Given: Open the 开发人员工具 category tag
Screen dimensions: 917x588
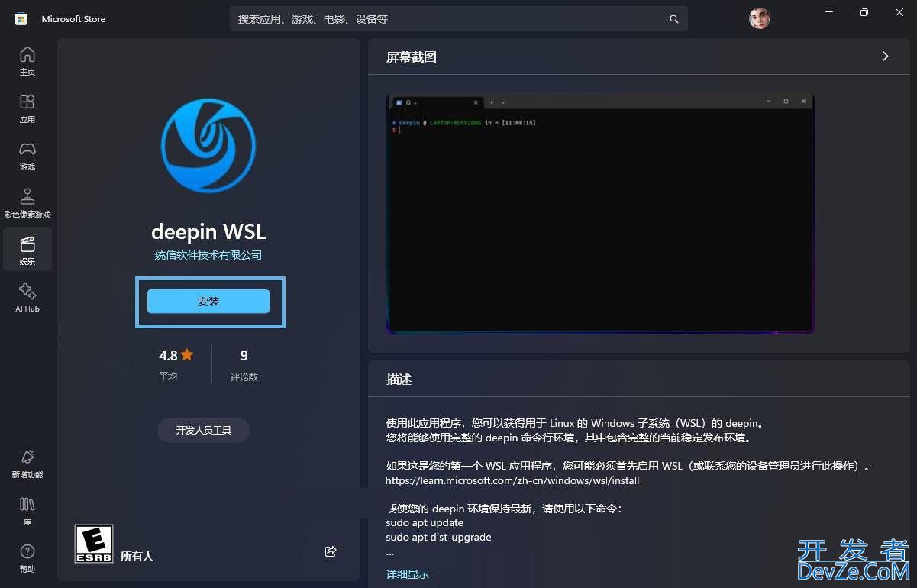Looking at the screenshot, I should [204, 430].
